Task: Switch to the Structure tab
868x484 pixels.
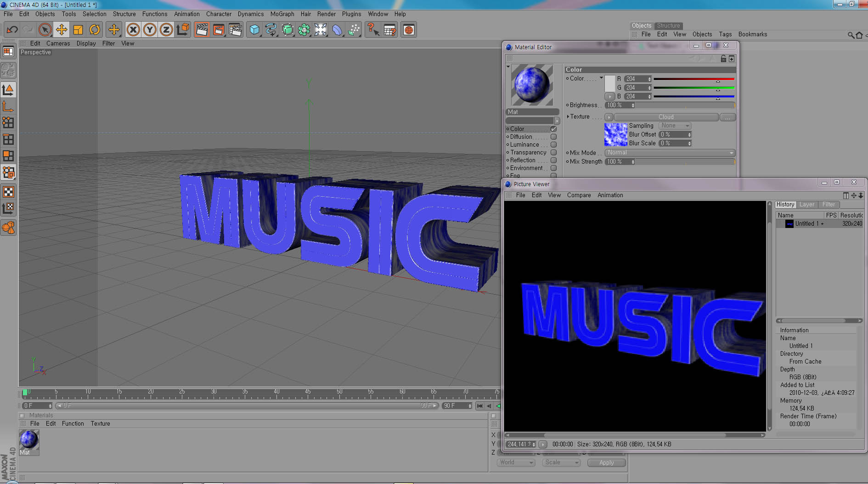Action: (668, 26)
